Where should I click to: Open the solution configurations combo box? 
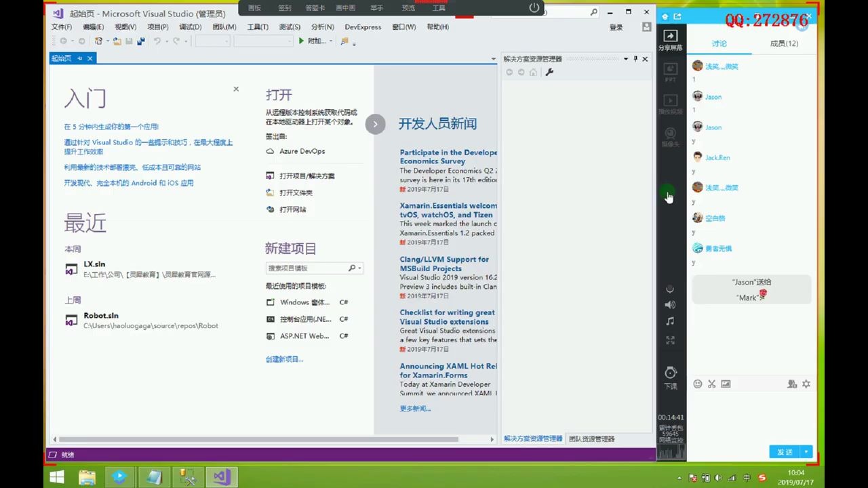tap(213, 41)
